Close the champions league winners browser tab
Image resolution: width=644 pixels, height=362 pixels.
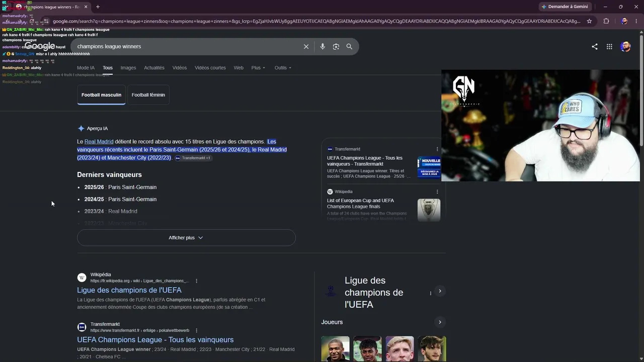pos(86,7)
